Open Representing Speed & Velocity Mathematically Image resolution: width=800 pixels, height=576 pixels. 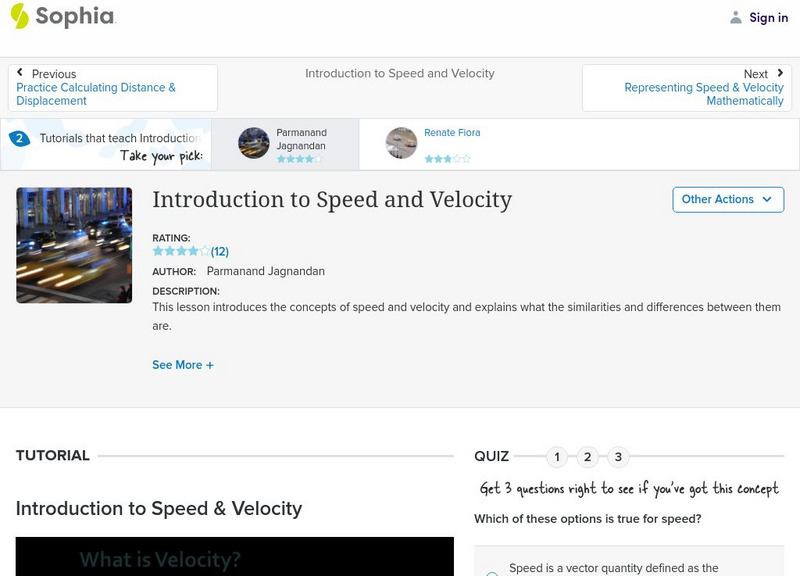698,94
